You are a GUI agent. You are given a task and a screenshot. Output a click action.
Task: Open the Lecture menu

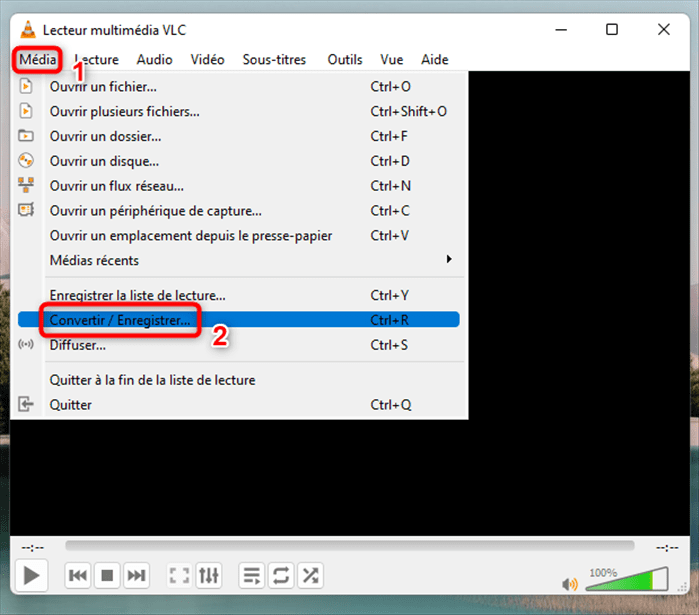tap(96, 59)
